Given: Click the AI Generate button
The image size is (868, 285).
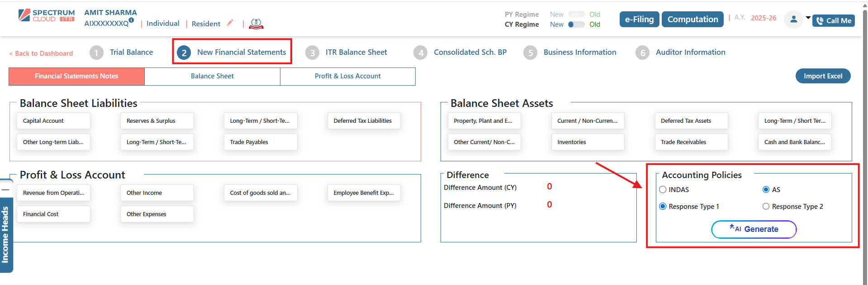Looking at the screenshot, I should [x=754, y=229].
